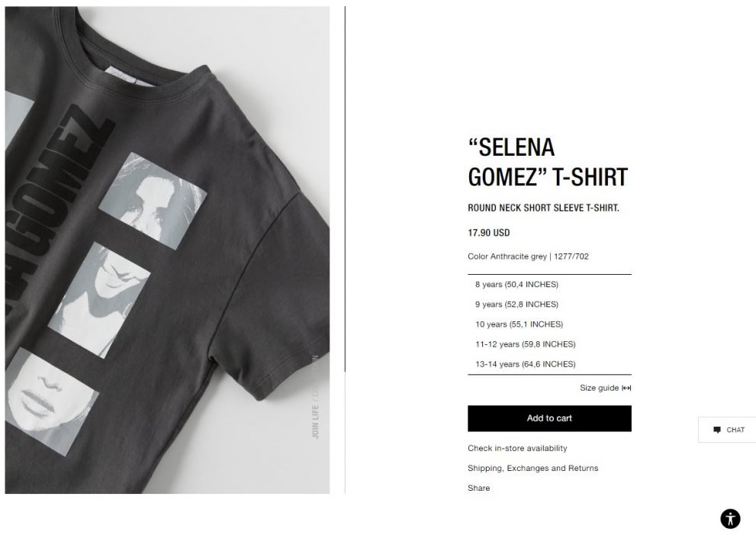This screenshot has width=756, height=545.
Task: Add the t-shirt to cart
Action: pos(549,418)
